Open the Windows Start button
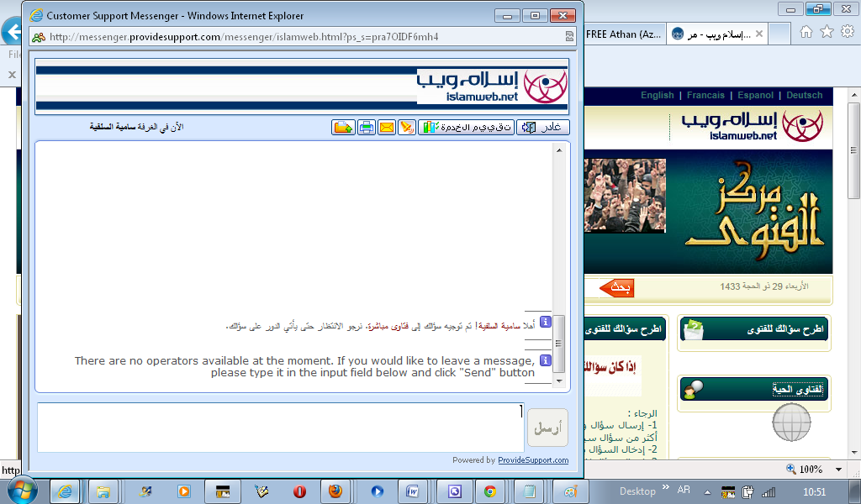This screenshot has height=504, width=861. pos(23,491)
